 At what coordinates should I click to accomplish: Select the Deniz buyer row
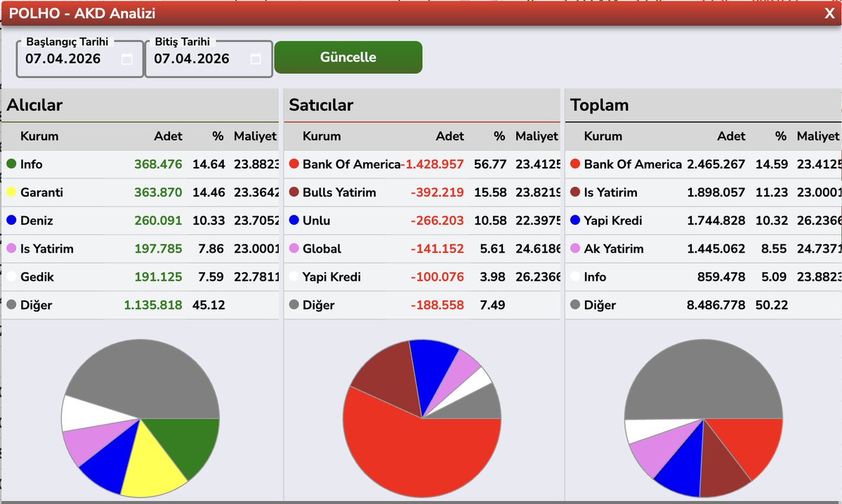pos(140,220)
